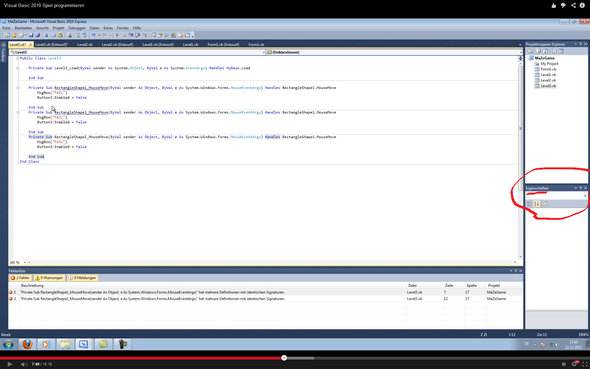Click the Cut icon in the toolbar
Screen dimensions: 590x369
pyautogui.click(x=47, y=35)
